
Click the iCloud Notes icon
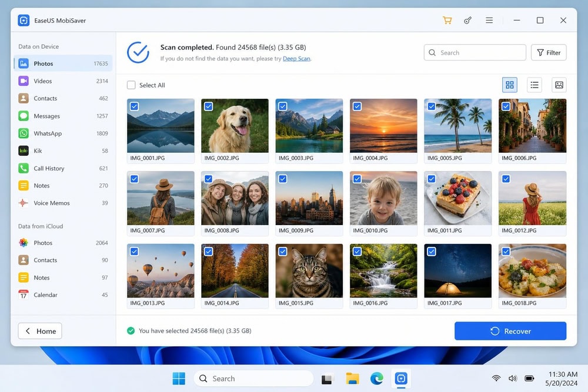click(24, 277)
